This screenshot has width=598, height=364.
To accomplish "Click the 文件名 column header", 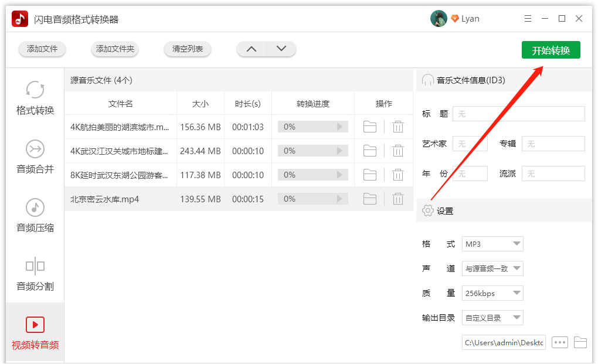I will (121, 104).
